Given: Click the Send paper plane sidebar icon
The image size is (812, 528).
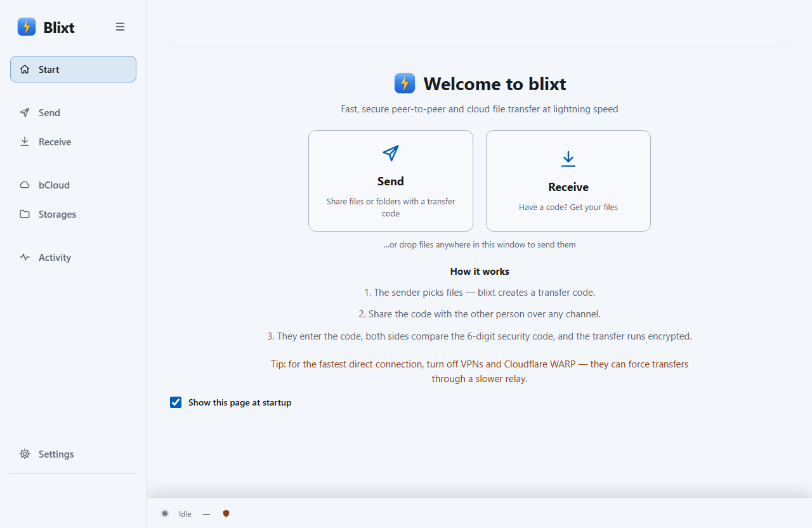Looking at the screenshot, I should point(25,112).
